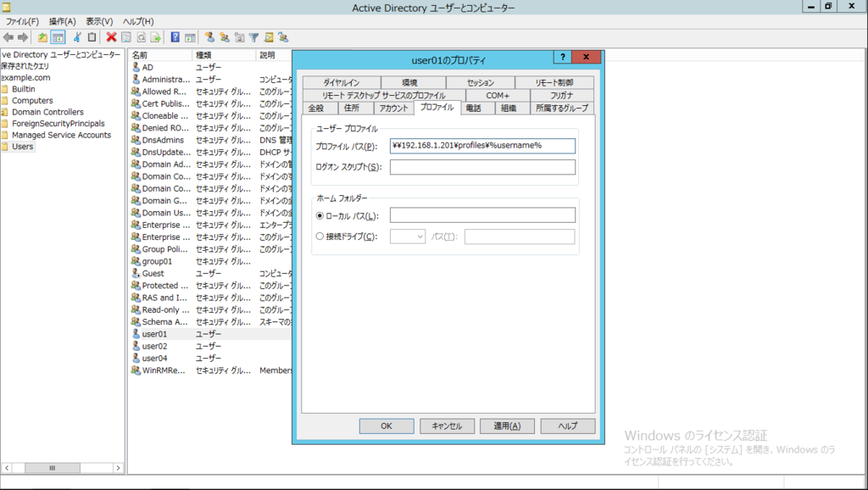Click the キャンセル button
Screen dimensions: 868x490
[x=447, y=426]
